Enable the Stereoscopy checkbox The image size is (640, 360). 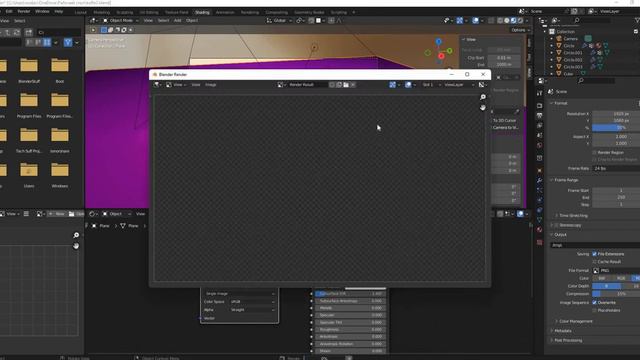coord(556,225)
